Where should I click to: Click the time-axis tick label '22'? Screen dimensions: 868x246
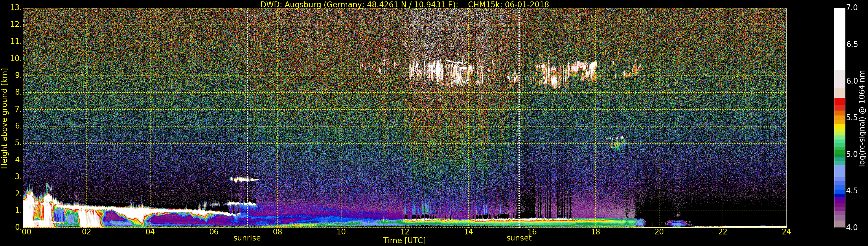[723, 232]
